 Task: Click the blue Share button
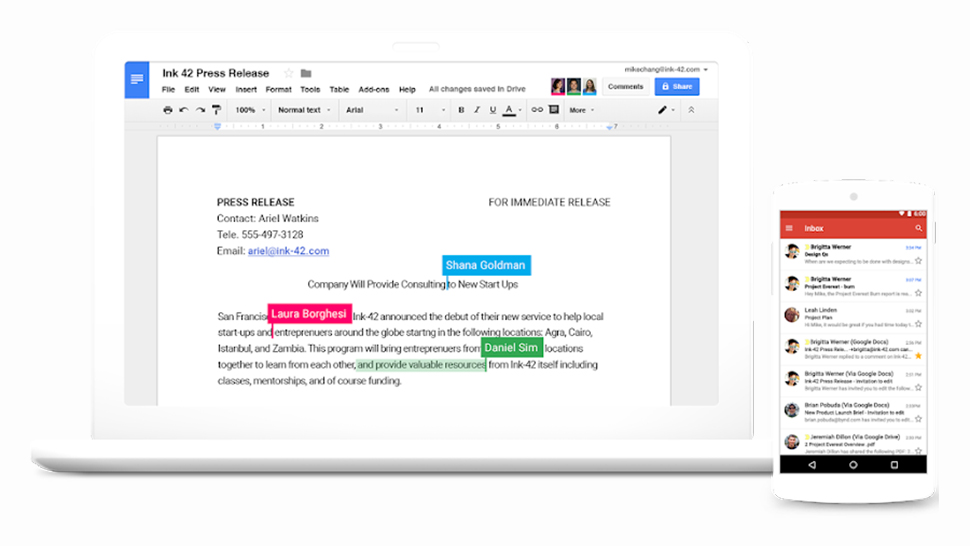677,87
